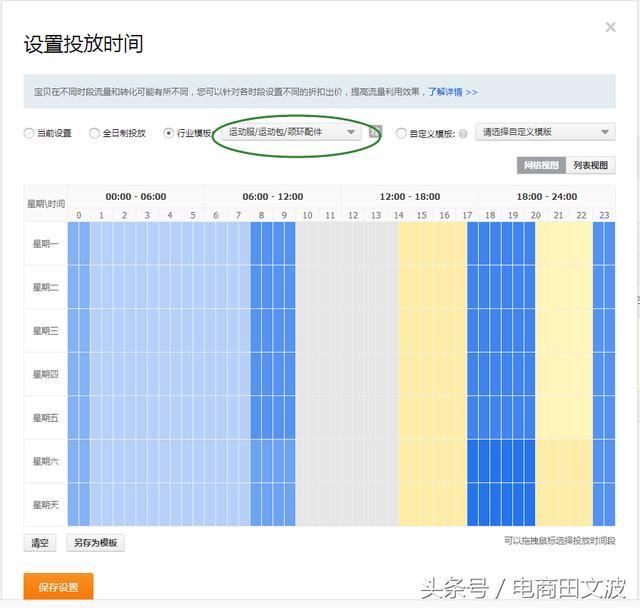640x608 pixels.
Task: Close the 设置投放时间 dialog
Action: click(610, 27)
